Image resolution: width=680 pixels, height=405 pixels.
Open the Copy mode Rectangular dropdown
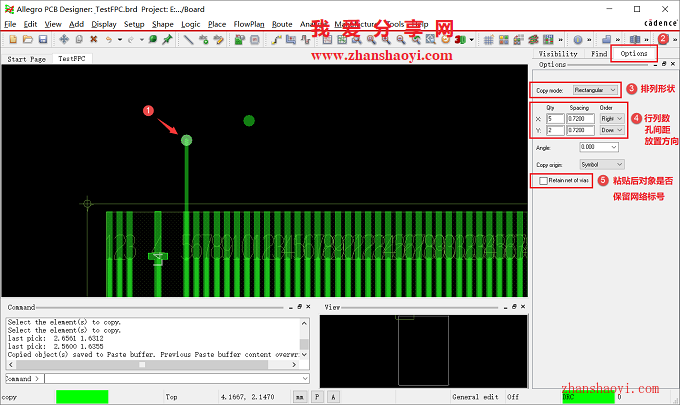(595, 90)
